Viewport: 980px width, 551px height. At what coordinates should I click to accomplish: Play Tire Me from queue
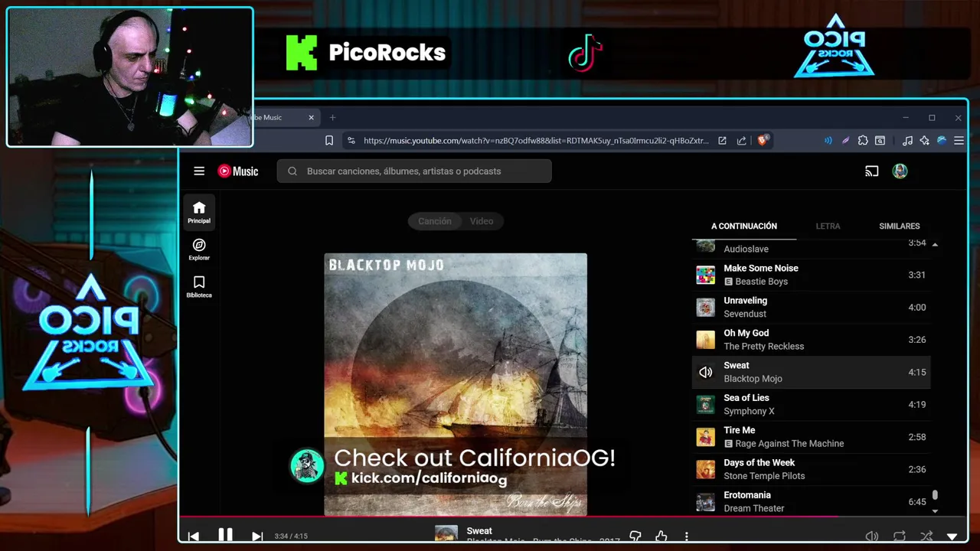pos(812,437)
